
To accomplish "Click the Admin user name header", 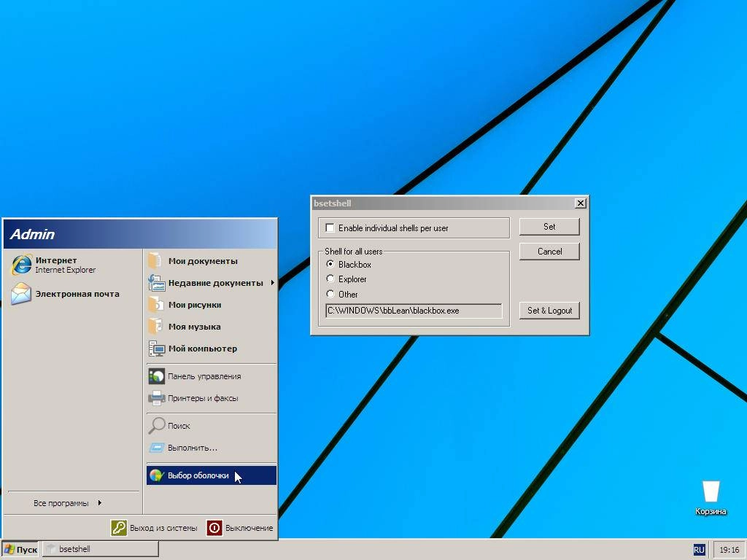I will (32, 234).
